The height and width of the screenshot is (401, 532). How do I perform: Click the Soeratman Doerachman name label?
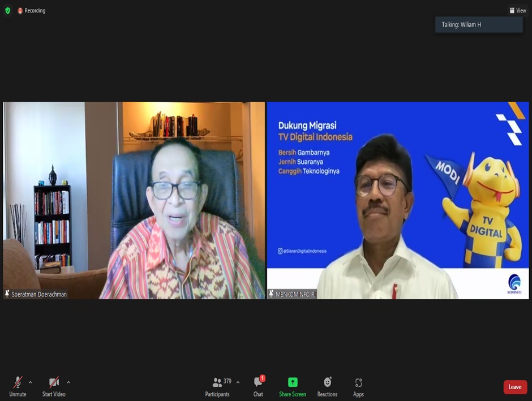click(39, 294)
